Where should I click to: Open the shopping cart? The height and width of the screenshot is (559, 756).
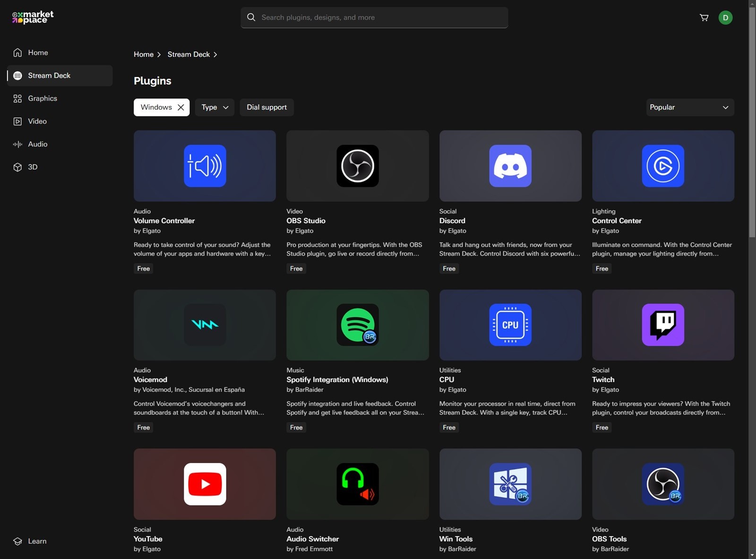(704, 17)
